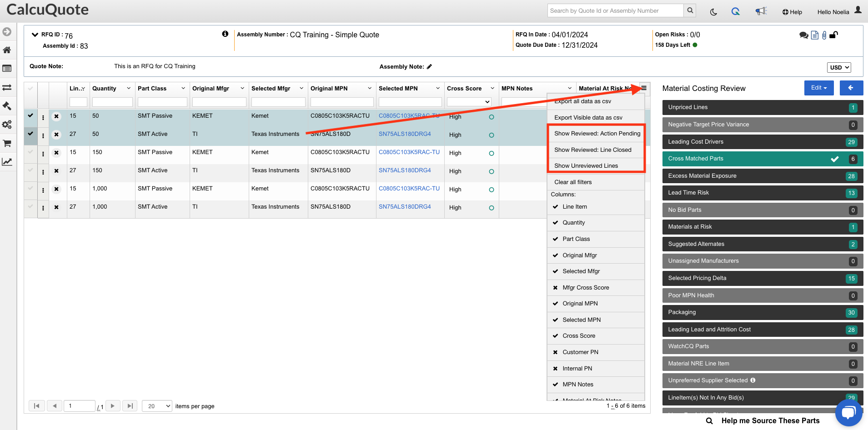Open Suggested Alternates category
Screen dimensions: 868x430
click(763, 244)
